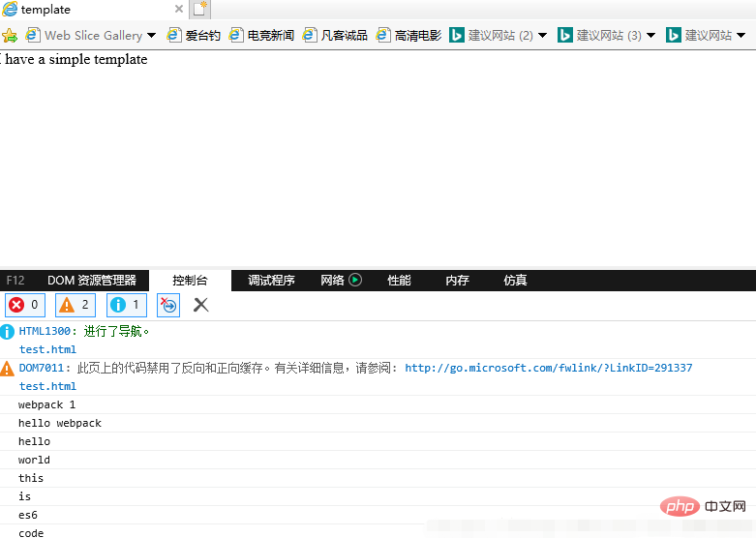Click the add-to-favorites star icon

10,35
